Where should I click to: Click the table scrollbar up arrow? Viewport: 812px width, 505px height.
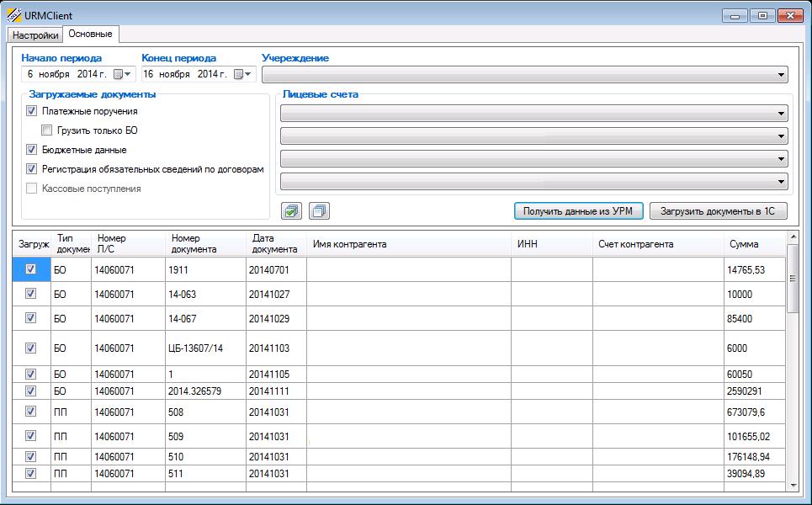793,237
